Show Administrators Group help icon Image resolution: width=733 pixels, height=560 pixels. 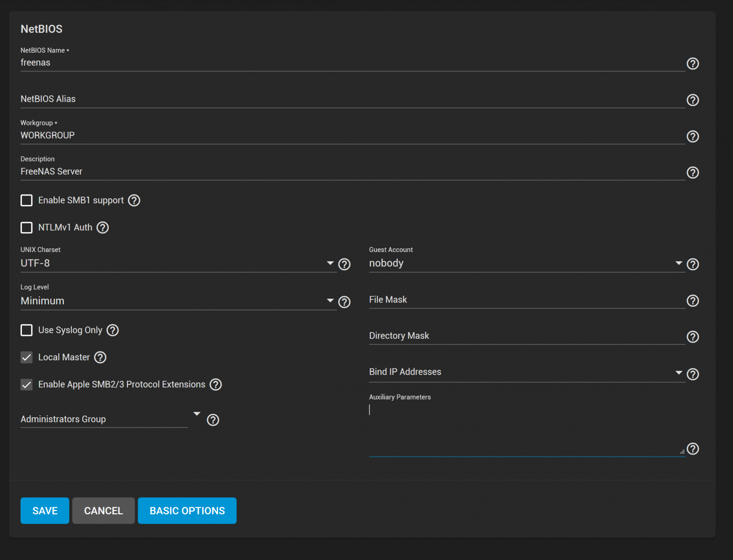213,420
